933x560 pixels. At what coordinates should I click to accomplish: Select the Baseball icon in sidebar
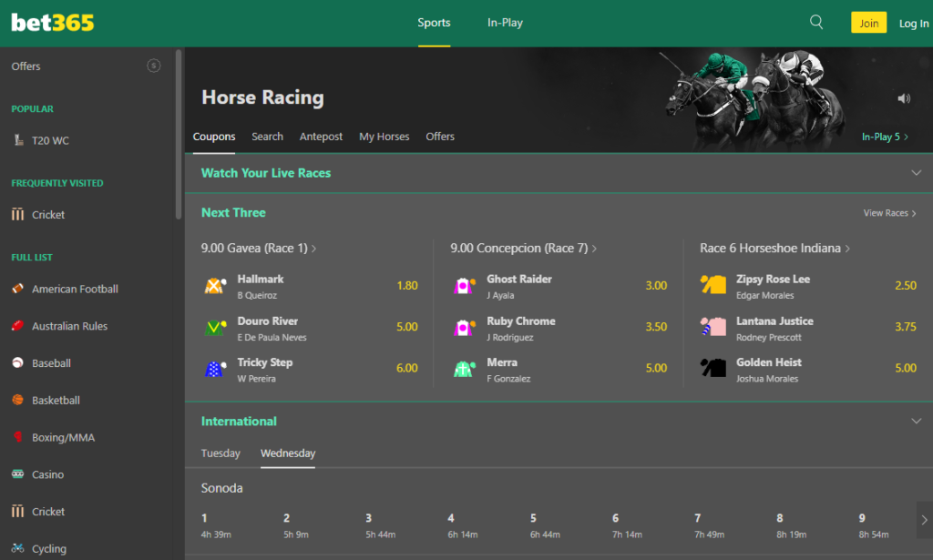(x=17, y=362)
